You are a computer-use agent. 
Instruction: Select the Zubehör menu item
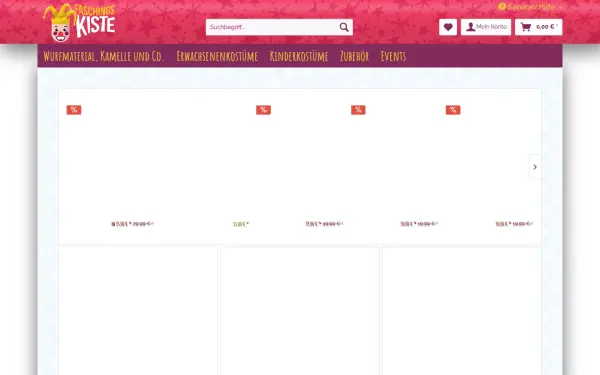click(x=354, y=56)
